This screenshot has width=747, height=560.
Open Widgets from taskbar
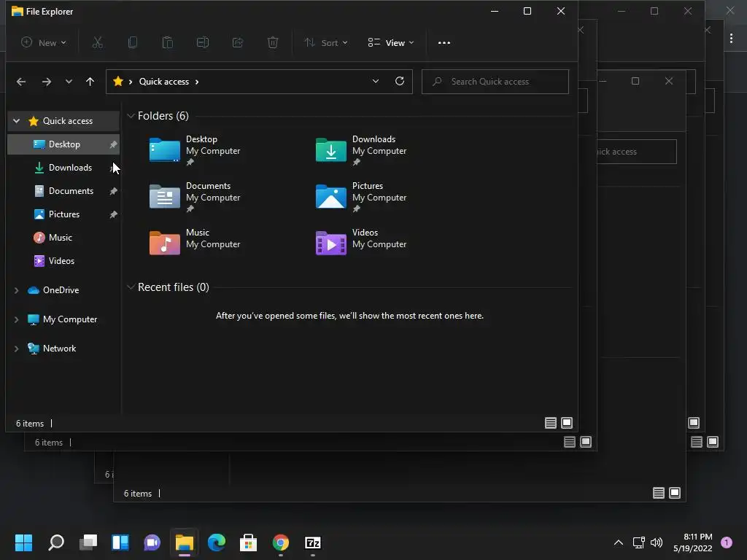click(x=120, y=542)
